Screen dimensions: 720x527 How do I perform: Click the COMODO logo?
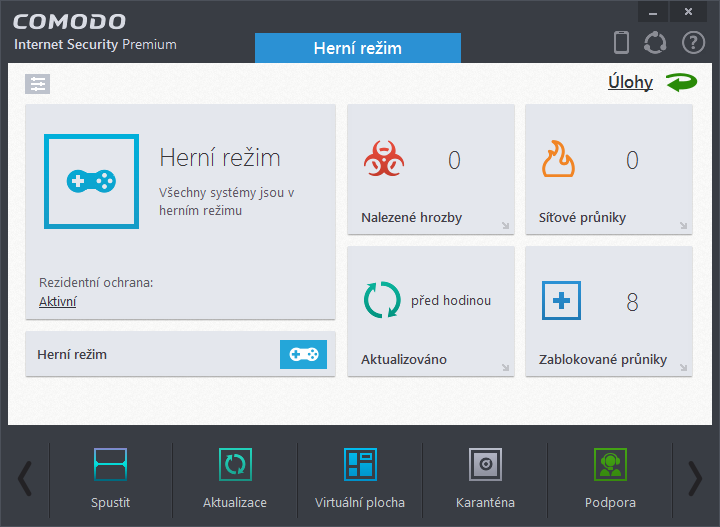tap(69, 22)
